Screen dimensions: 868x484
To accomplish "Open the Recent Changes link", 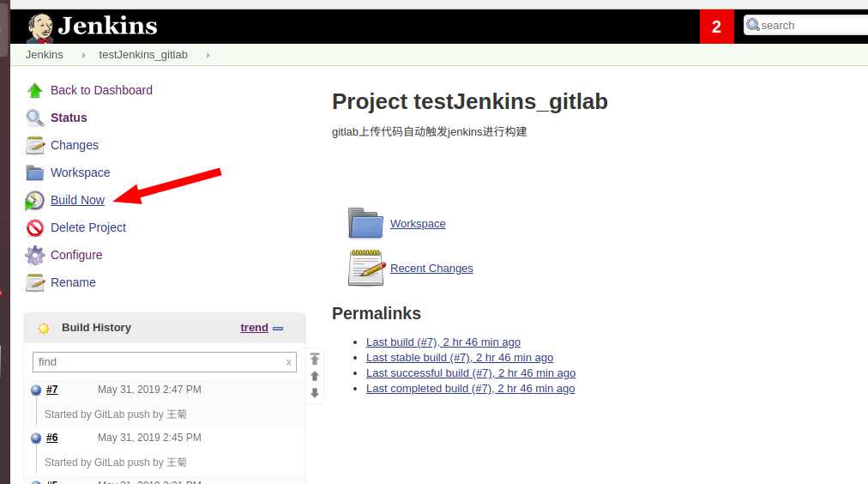I will (x=431, y=268).
